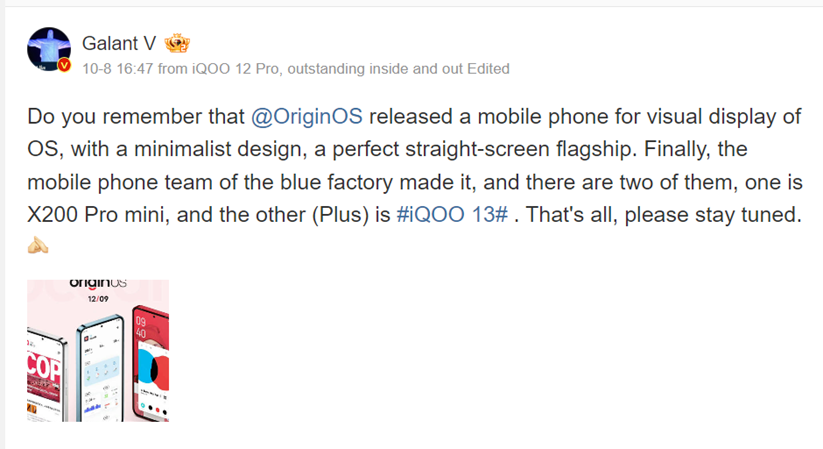Image resolution: width=823 pixels, height=449 pixels.
Task: Click Galant V's profile avatar
Action: (x=49, y=50)
